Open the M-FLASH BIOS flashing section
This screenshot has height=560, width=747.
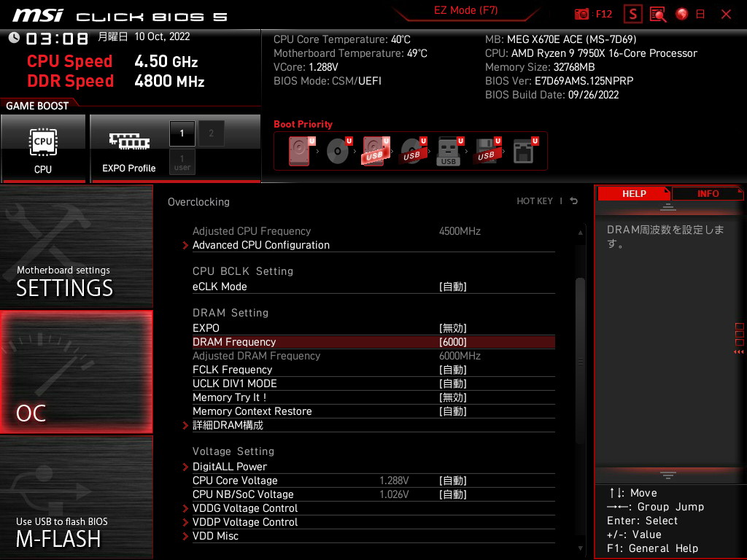(76, 497)
